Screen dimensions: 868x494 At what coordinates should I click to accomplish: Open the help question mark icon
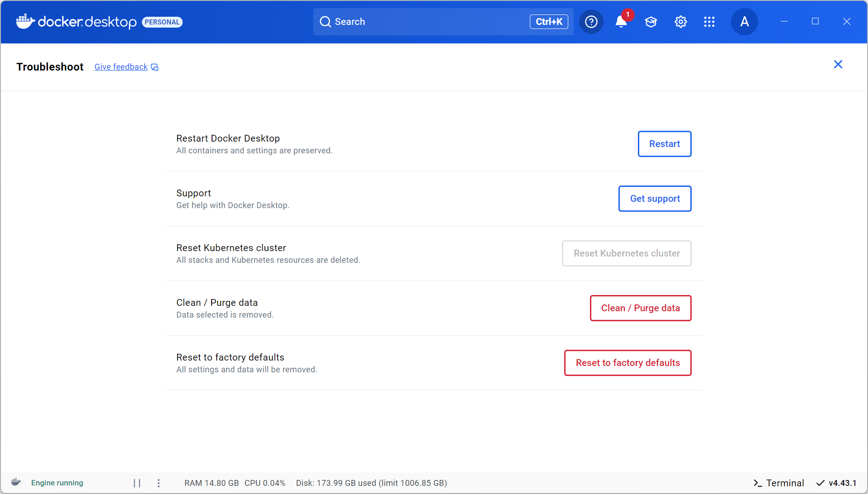point(591,22)
